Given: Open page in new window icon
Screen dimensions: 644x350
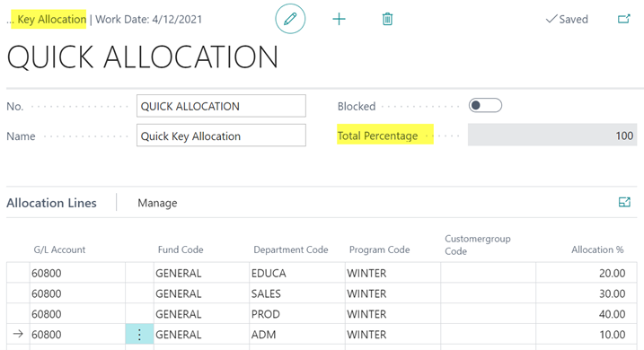Looking at the screenshot, I should [x=624, y=19].
